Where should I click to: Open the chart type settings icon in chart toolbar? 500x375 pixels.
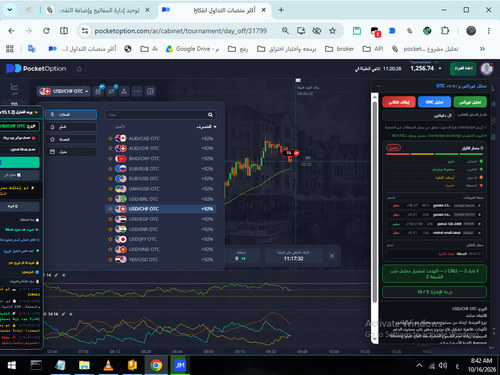[98, 91]
